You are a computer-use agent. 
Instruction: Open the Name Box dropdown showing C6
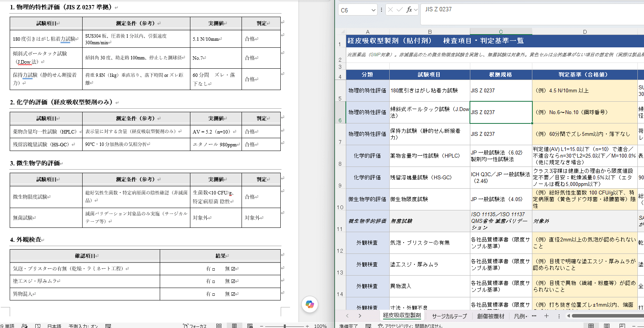click(373, 10)
